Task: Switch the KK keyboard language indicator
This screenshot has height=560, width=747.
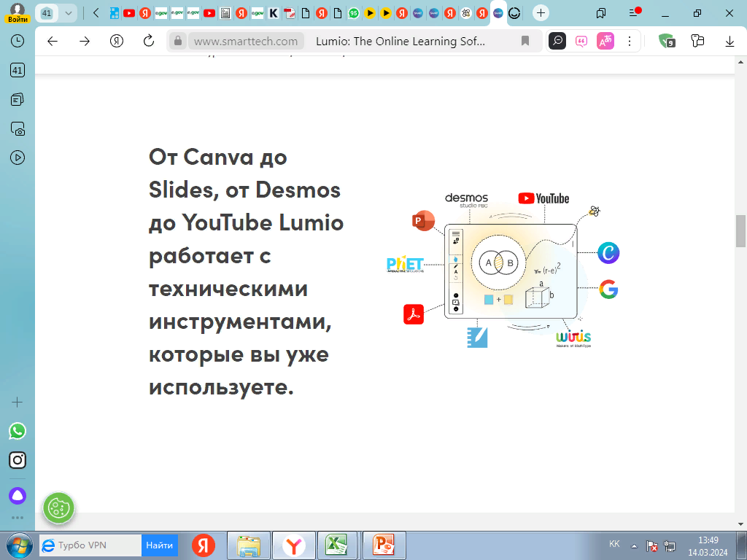Action: coord(614,544)
